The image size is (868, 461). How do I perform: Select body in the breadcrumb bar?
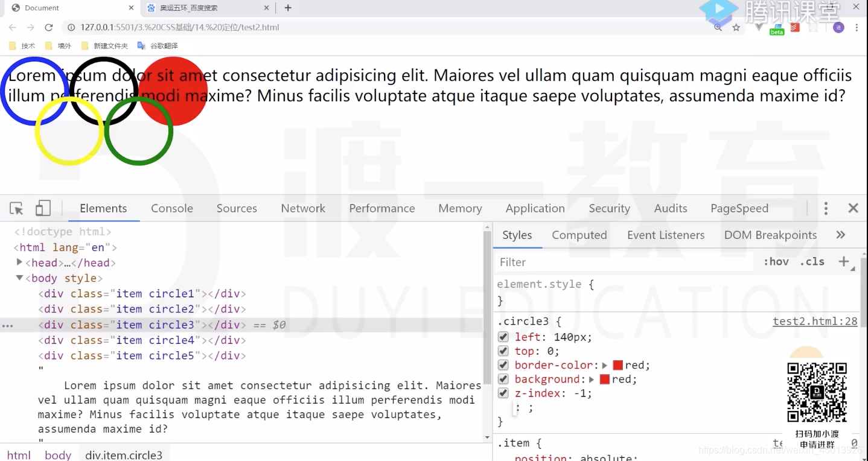point(58,455)
